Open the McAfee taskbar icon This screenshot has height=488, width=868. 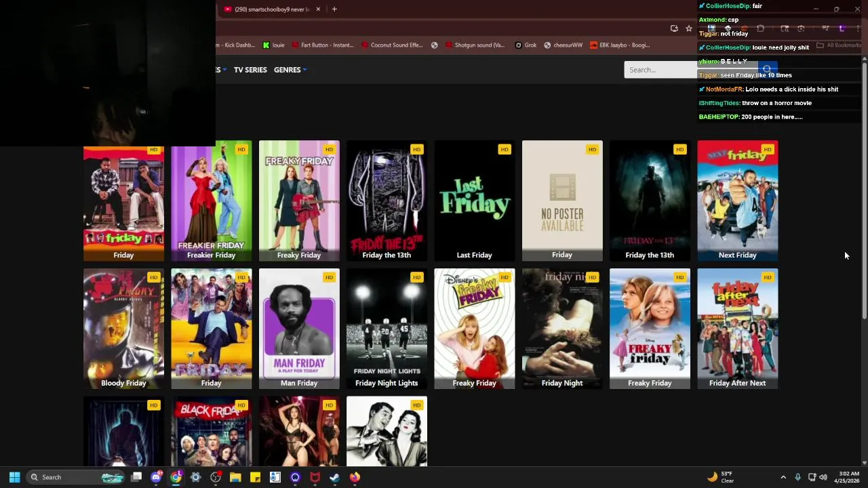[315, 477]
